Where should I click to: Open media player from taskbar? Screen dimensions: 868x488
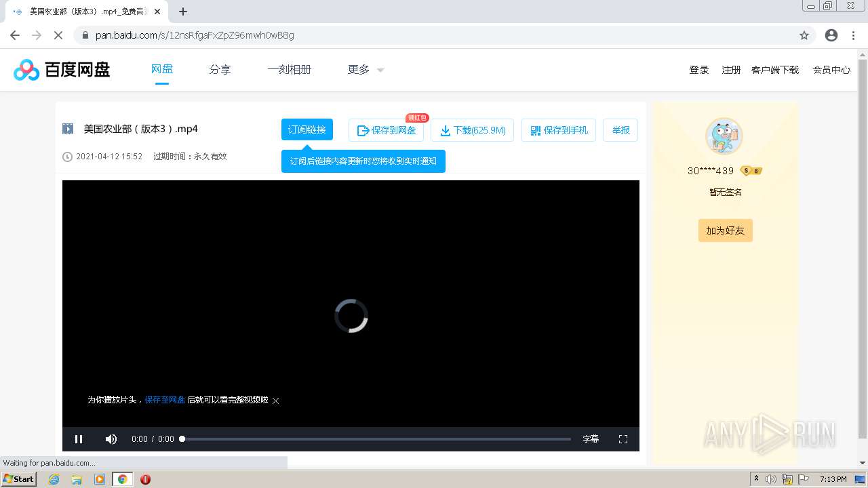(x=100, y=479)
